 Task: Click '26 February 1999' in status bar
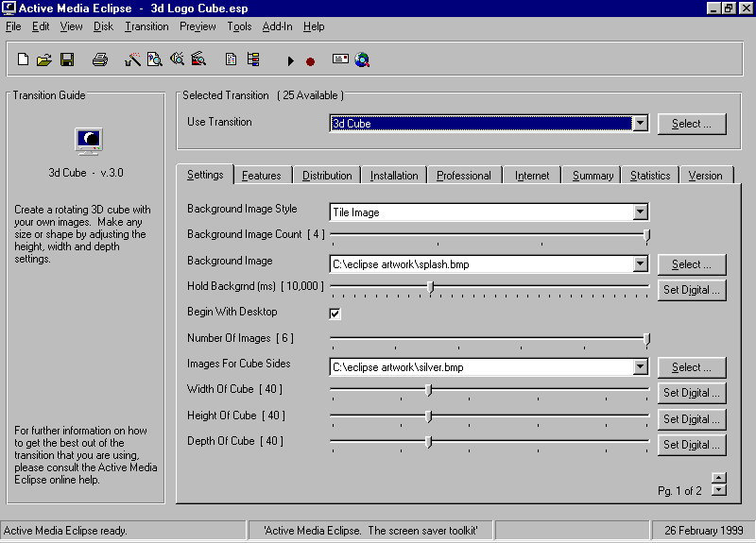click(703, 531)
